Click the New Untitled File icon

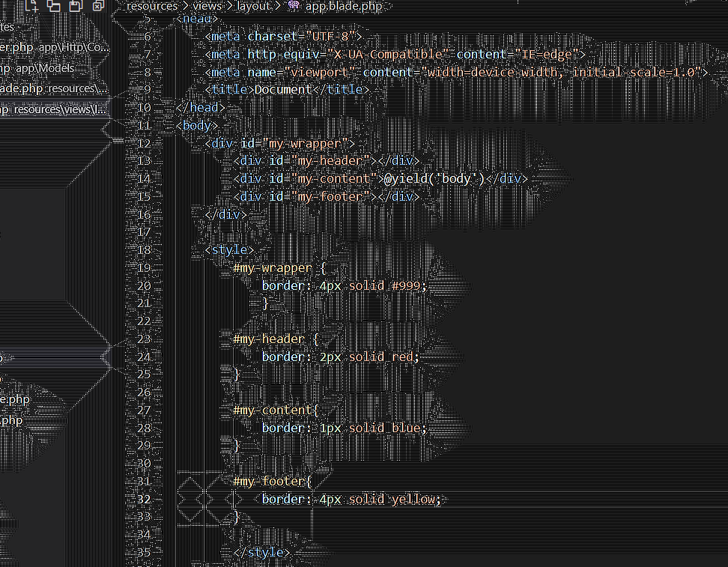tap(32, 5)
